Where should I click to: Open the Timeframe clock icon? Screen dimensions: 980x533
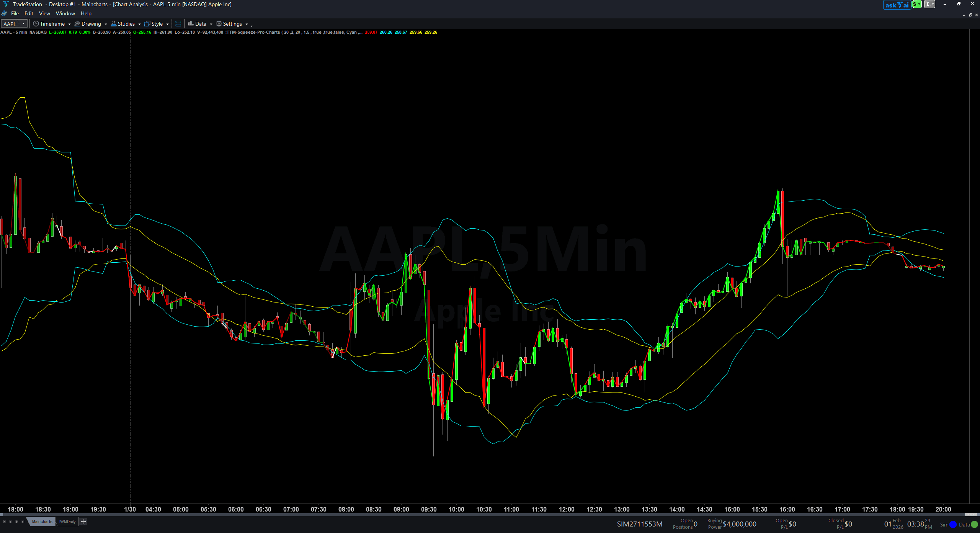(x=35, y=23)
